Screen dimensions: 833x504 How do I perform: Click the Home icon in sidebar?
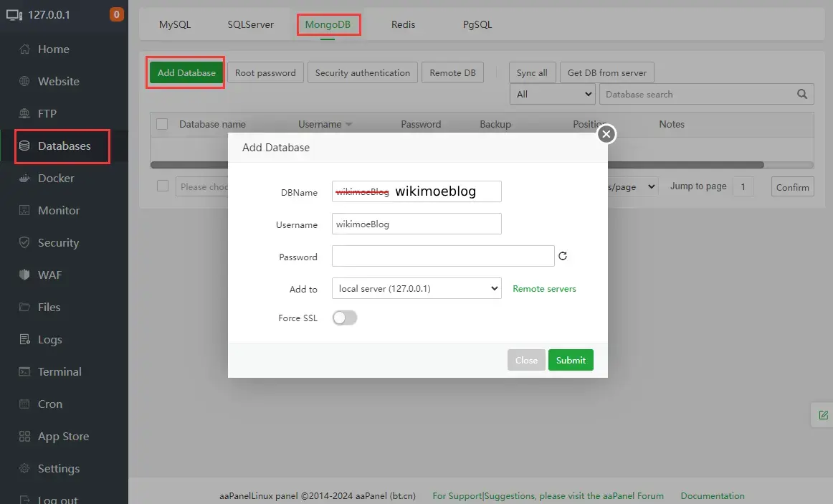(25, 49)
